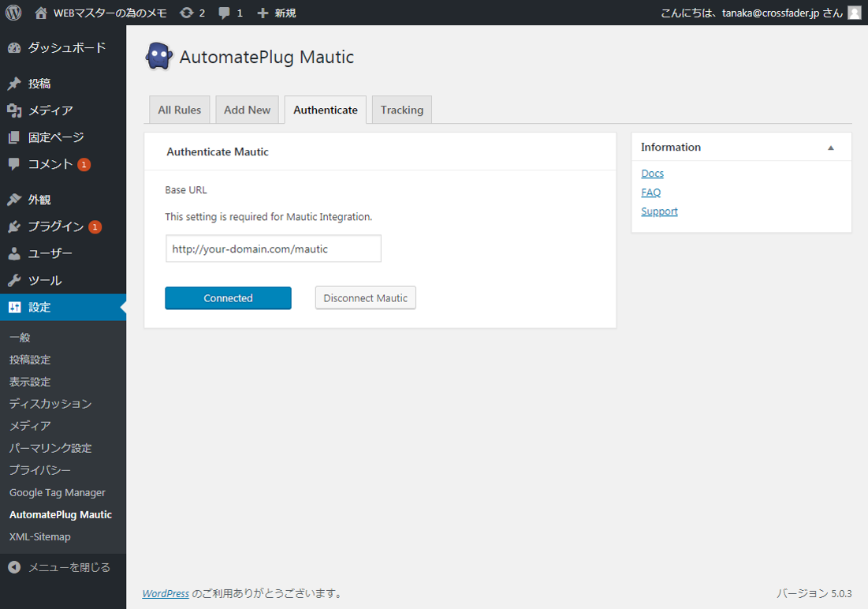Open the ツール tools menu

click(x=44, y=281)
